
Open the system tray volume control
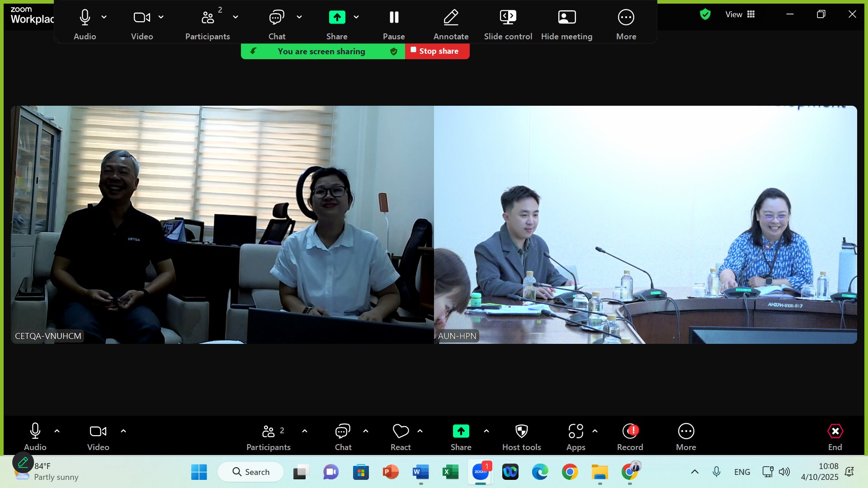(784, 472)
